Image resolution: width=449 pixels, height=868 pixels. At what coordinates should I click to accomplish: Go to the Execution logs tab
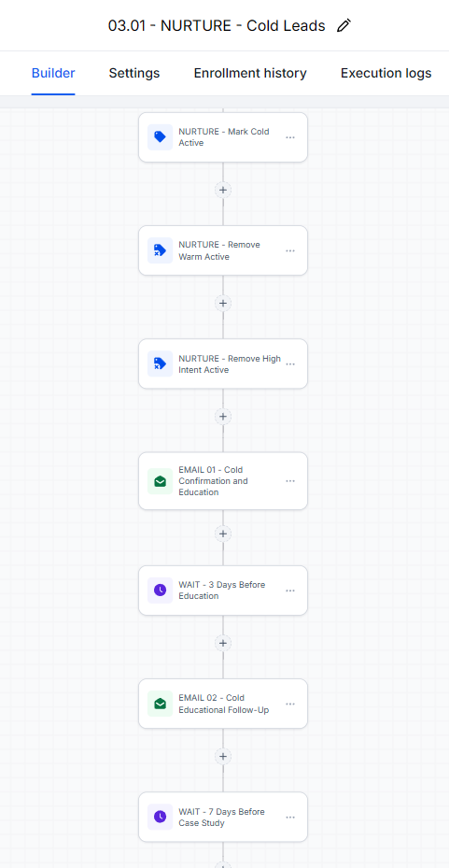386,73
